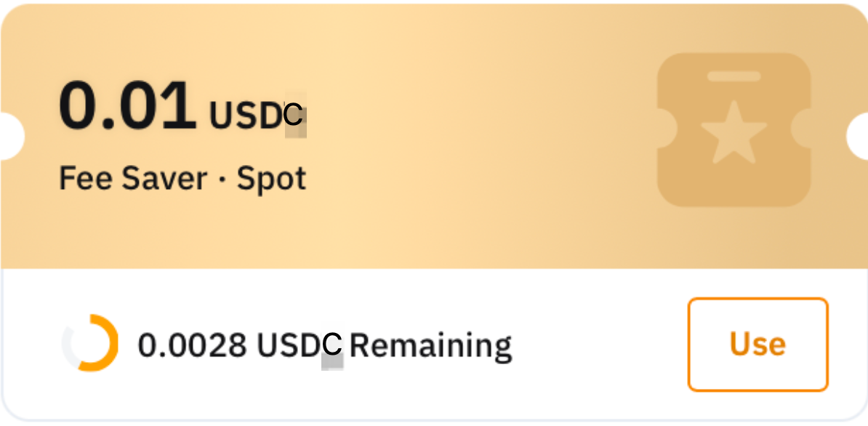Click the USDC label beside 0.01

[257, 115]
